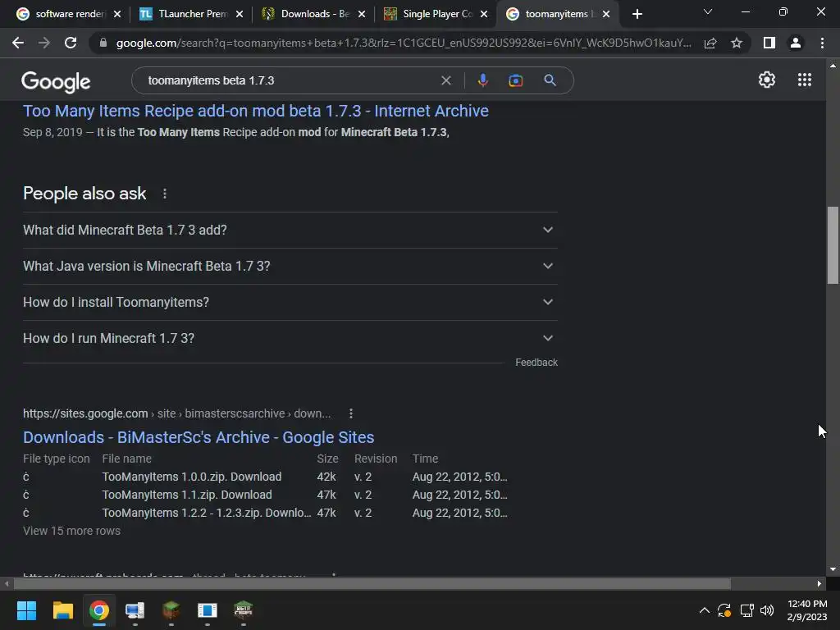Screen dimensions: 840x630
Task: Expand How do I install Toomanyitems question
Action: tap(290, 302)
